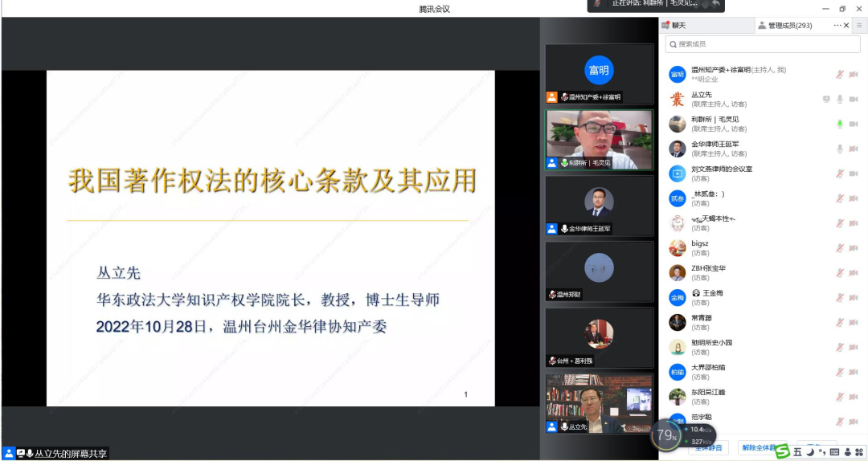This screenshot has height=461, width=868.
Task: Click the 解除全体静音 unmute-all button
Action: [x=759, y=447]
